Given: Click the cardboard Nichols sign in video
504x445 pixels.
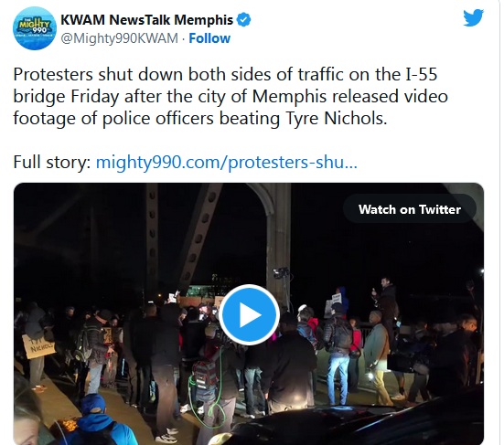Looking at the screenshot, I should (39, 346).
